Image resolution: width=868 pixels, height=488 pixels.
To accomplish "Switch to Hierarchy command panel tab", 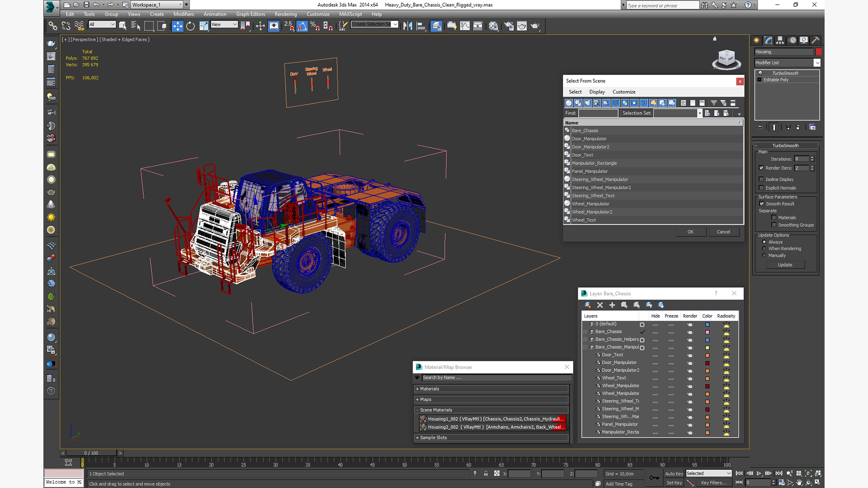I will coord(780,40).
